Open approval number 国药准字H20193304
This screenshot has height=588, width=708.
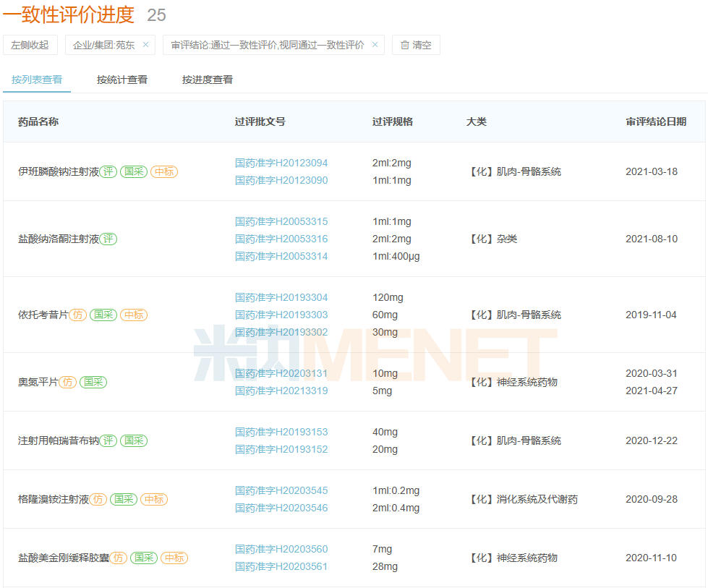click(281, 298)
